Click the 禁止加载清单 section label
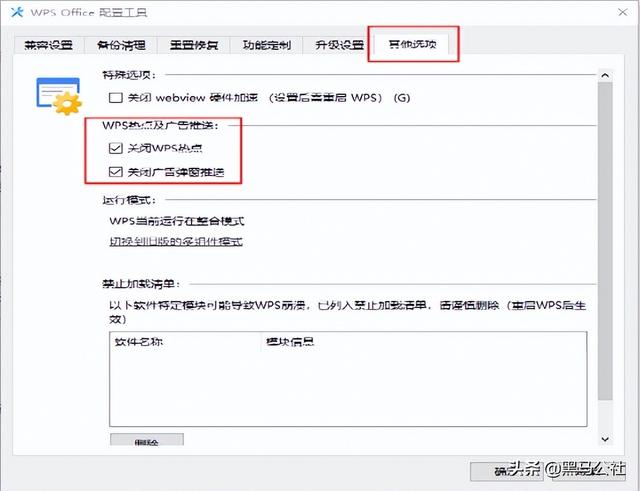Image resolution: width=640 pixels, height=491 pixels. tap(141, 284)
